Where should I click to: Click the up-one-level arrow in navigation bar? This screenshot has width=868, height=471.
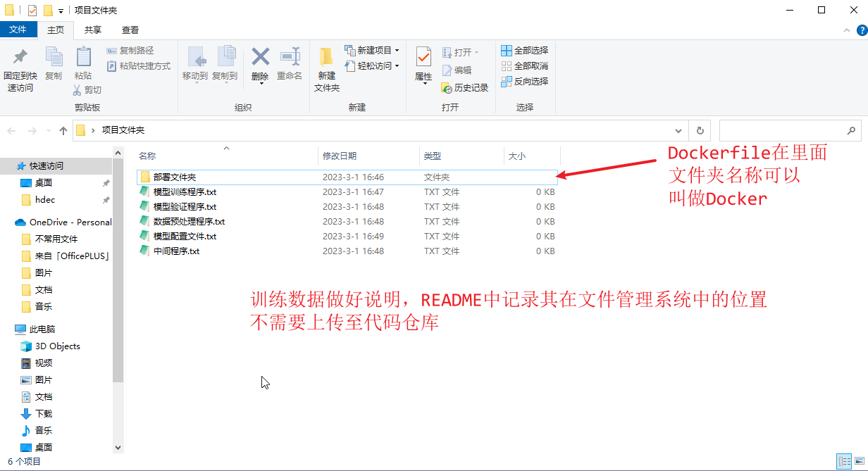click(x=63, y=130)
